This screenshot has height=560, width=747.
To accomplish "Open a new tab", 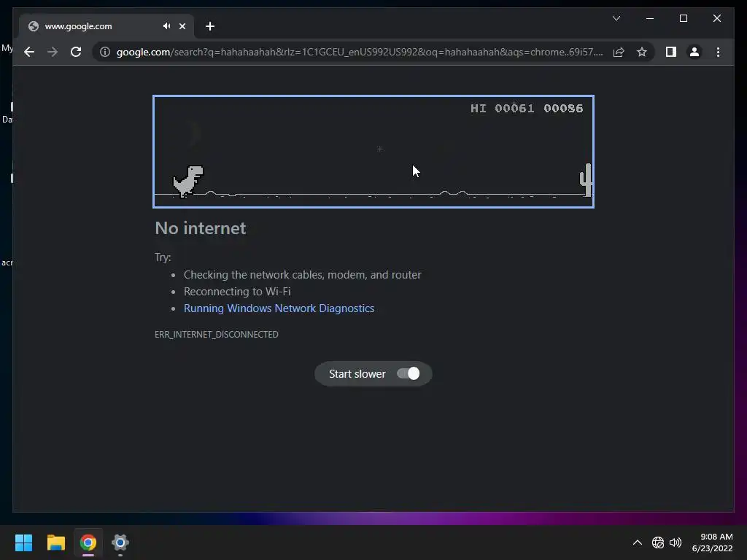I will pos(209,26).
